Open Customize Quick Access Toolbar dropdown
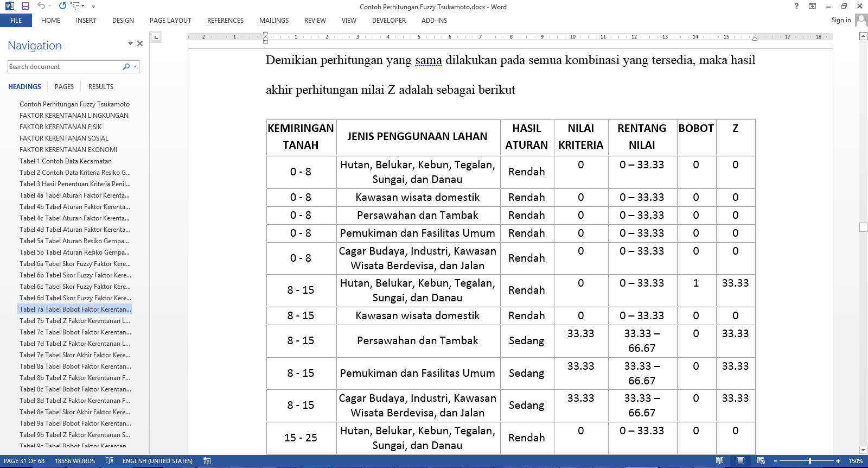Viewport: 868px width, 468px height. pos(93,7)
